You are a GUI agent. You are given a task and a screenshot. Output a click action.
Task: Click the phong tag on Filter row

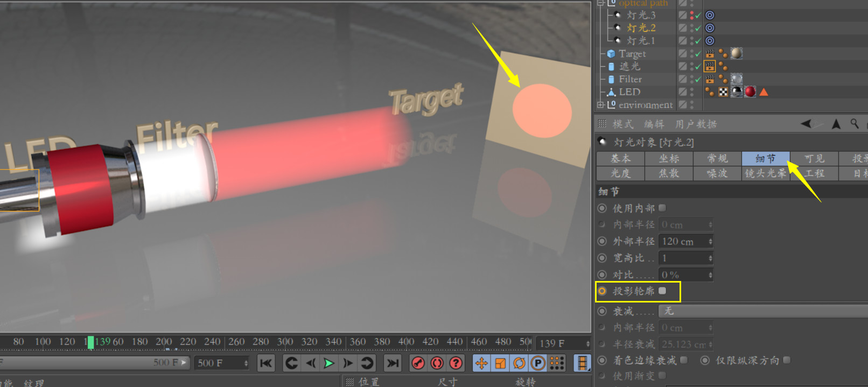[x=723, y=79]
